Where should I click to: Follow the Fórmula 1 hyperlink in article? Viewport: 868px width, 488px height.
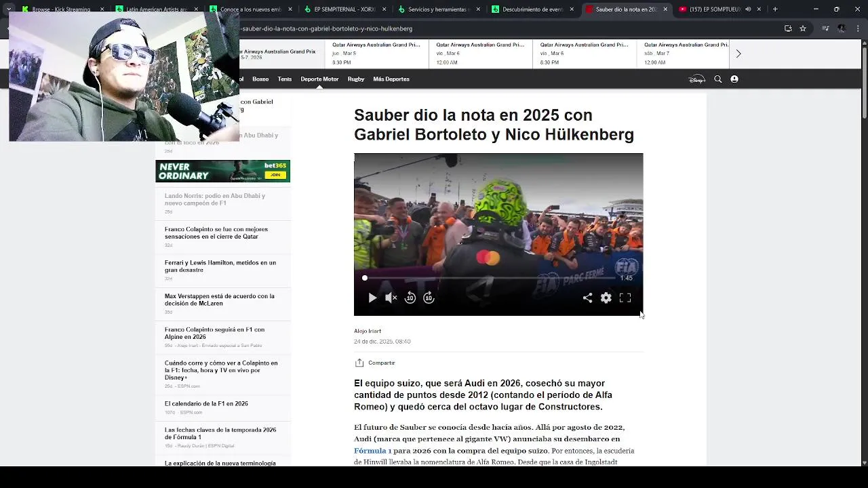pyautogui.click(x=373, y=451)
